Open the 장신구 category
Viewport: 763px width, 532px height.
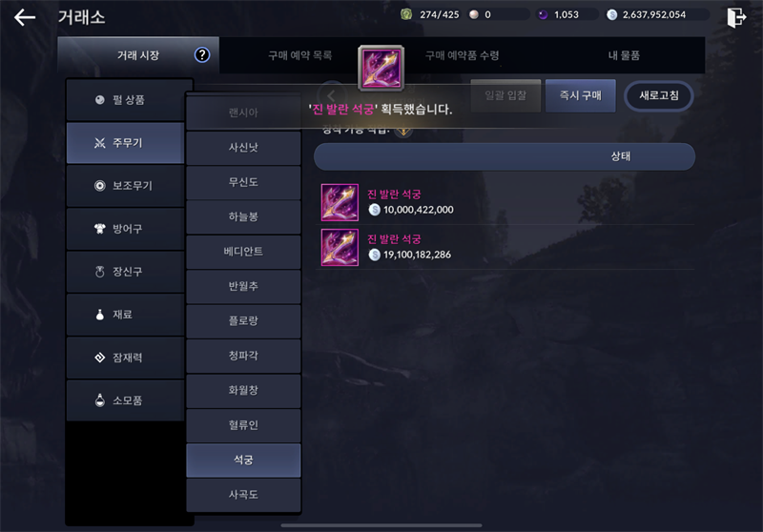pyautogui.click(x=126, y=272)
